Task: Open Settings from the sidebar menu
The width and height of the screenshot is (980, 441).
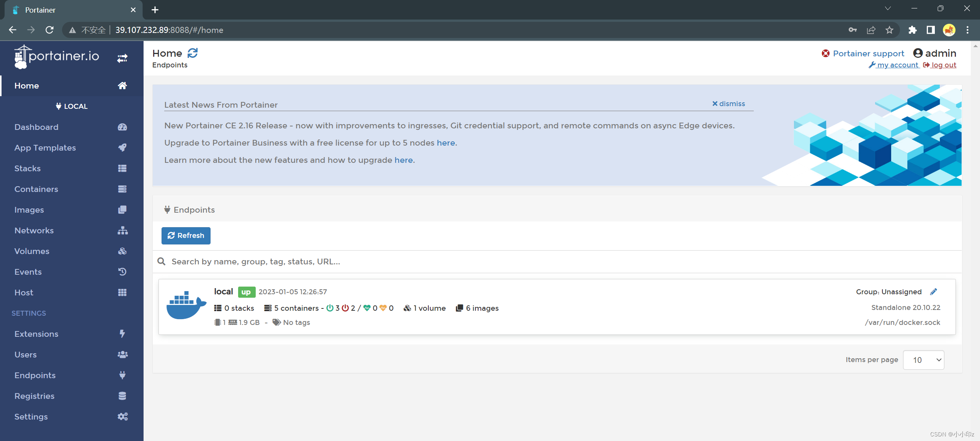Action: click(31, 416)
